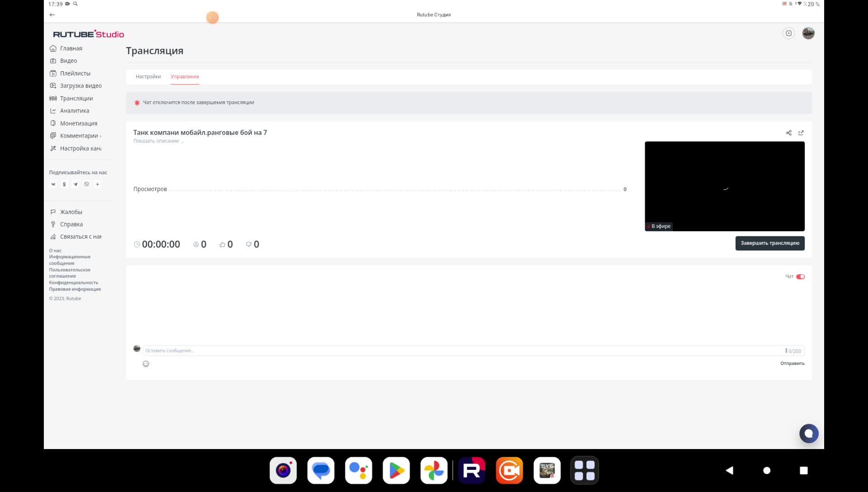Open the support chat bubble widget
This screenshot has width=868, height=492.
point(808,434)
